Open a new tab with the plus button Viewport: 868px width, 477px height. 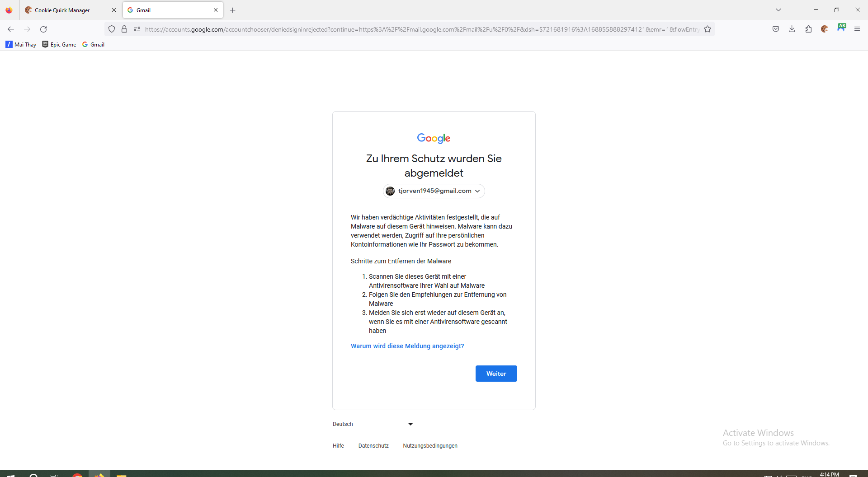pos(233,10)
